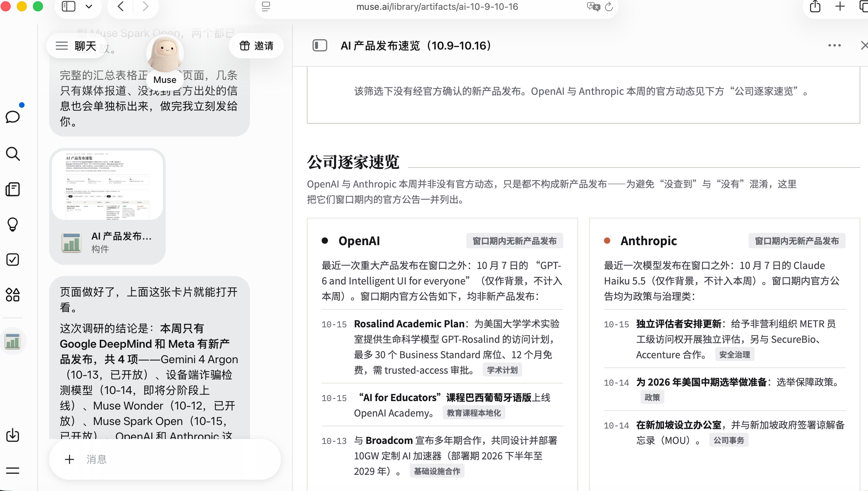Reload the page in address bar

tap(609, 7)
